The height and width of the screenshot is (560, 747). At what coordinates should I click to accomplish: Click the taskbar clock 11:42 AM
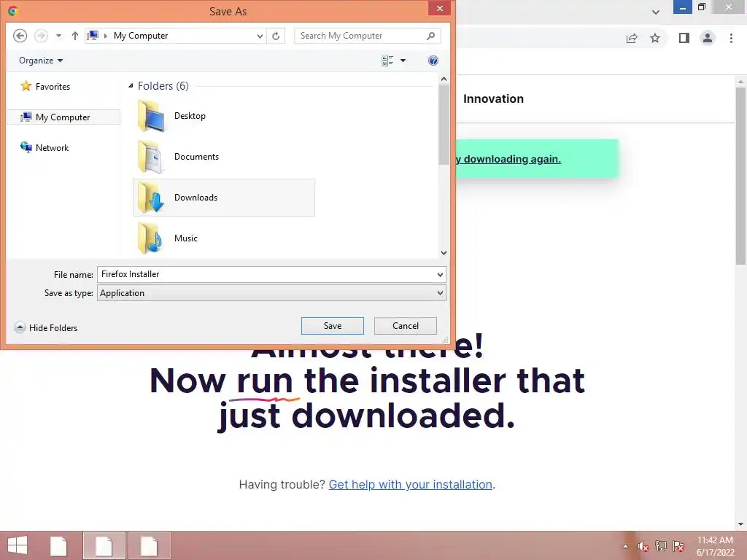(715, 546)
